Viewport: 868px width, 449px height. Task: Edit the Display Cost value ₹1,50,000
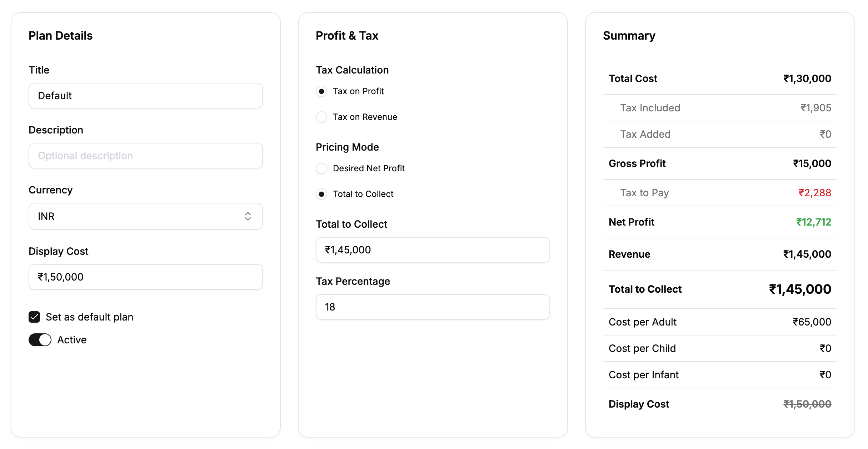pyautogui.click(x=145, y=277)
